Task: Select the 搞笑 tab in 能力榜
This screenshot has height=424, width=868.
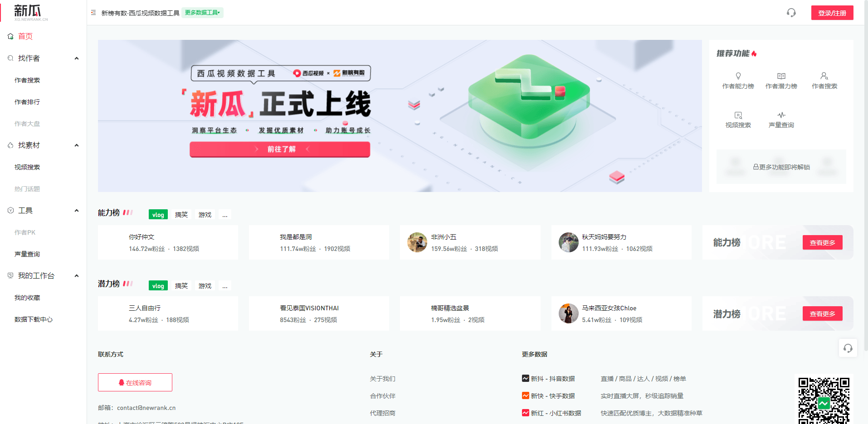Action: (x=181, y=215)
